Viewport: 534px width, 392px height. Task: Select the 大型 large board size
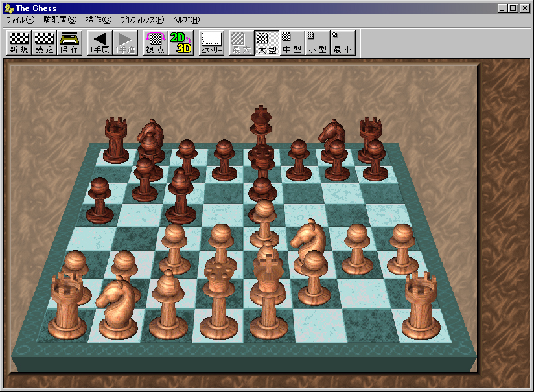point(266,43)
